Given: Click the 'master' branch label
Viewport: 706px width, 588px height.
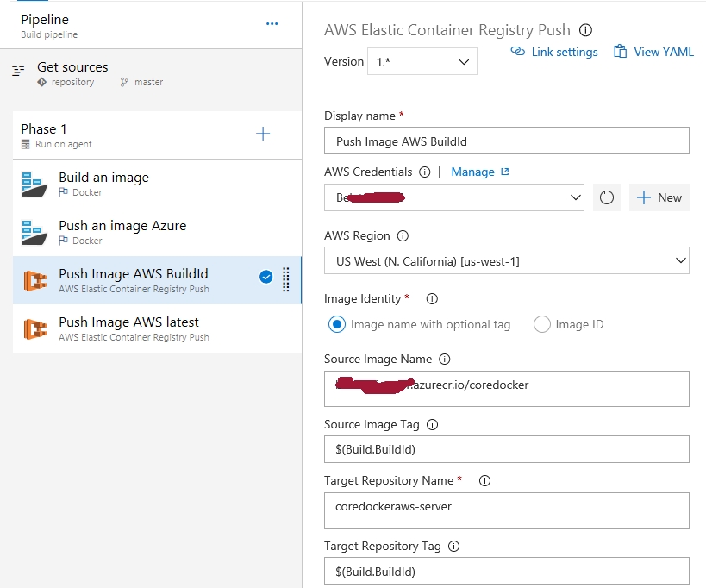Looking at the screenshot, I should 148,82.
